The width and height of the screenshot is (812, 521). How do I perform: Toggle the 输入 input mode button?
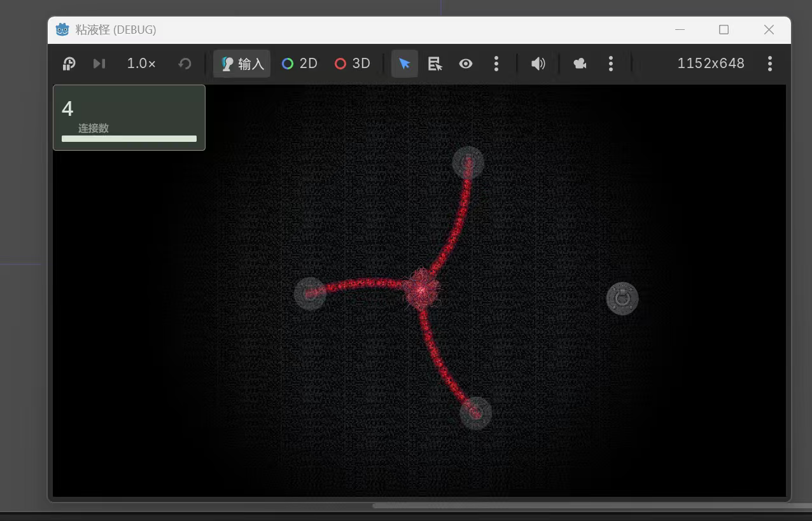coord(242,64)
